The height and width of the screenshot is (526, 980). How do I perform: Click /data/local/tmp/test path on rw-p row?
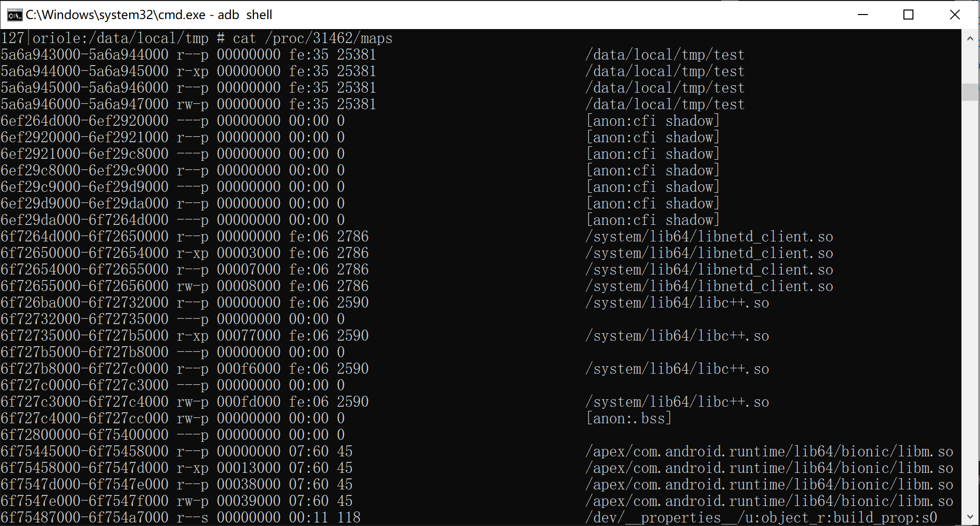(665, 105)
